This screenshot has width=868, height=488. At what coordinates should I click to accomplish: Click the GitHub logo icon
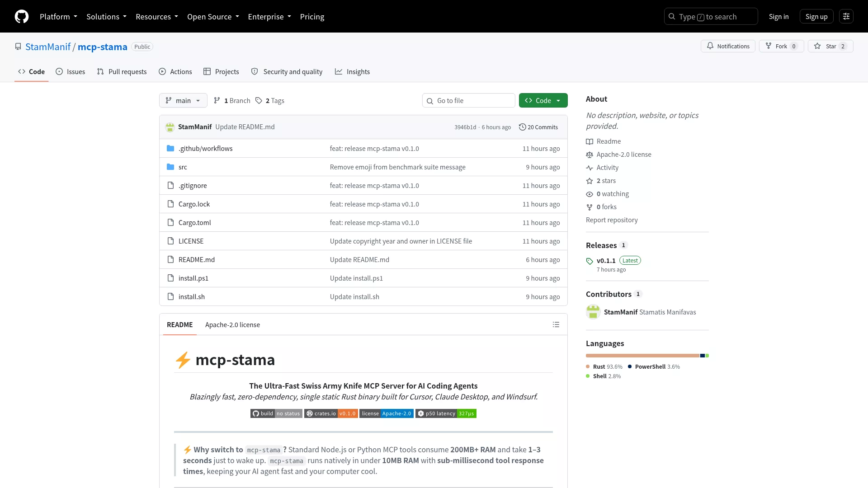pos(22,16)
